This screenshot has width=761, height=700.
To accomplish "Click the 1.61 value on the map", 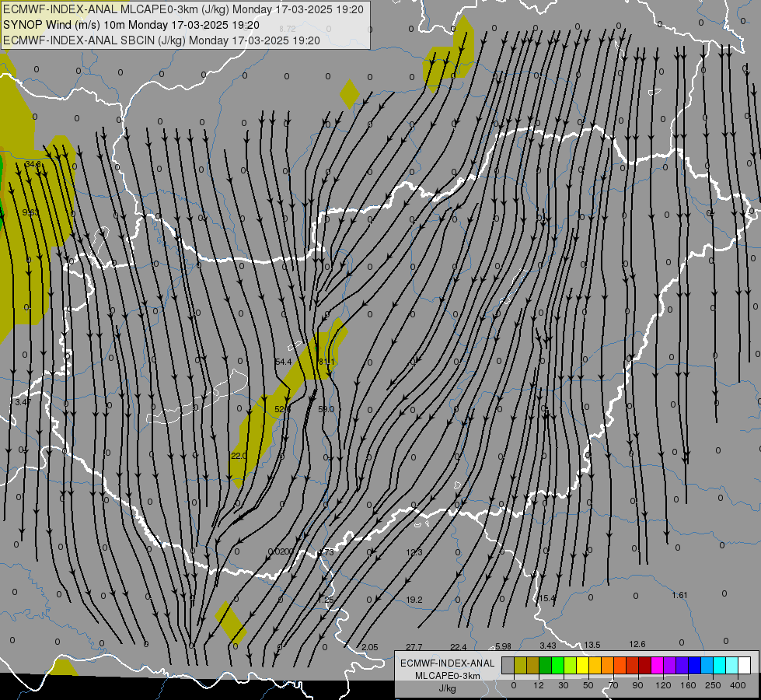I will click(680, 595).
